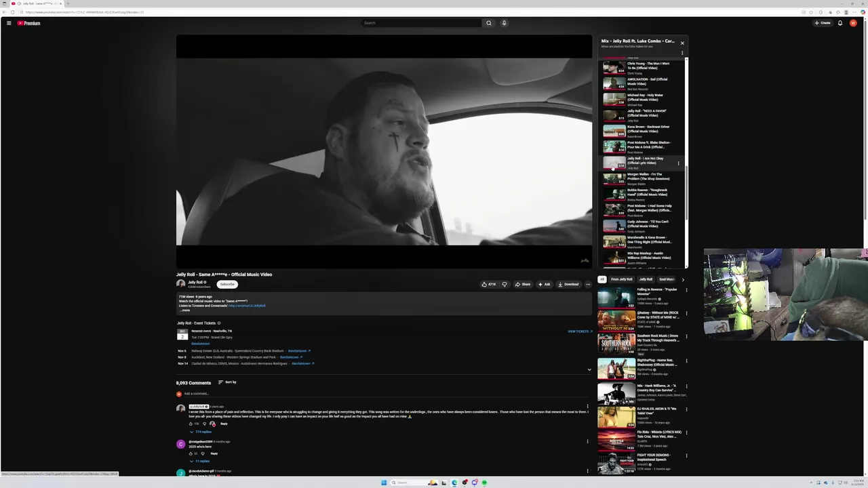This screenshot has width=868, height=488.
Task: Open more actions ellipsis under video
Action: (588, 284)
